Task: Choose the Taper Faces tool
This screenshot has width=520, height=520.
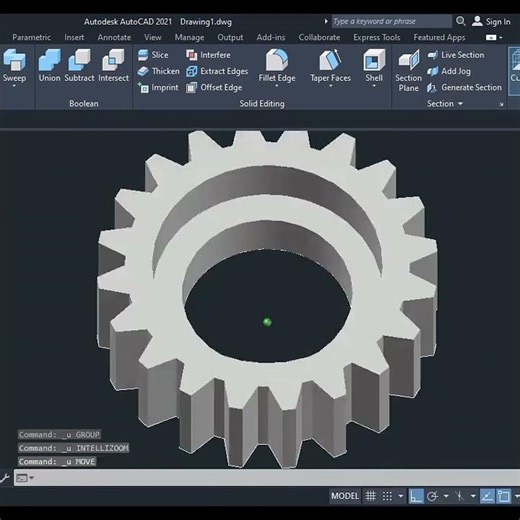Action: (x=330, y=65)
